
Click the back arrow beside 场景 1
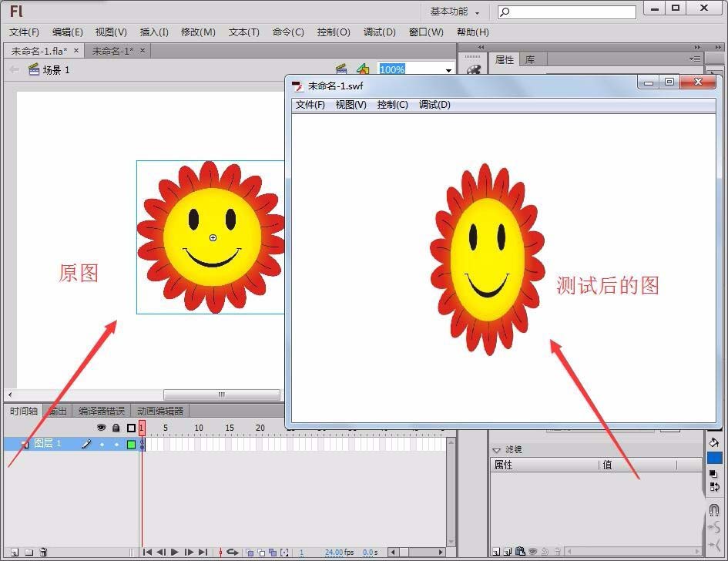[15, 69]
